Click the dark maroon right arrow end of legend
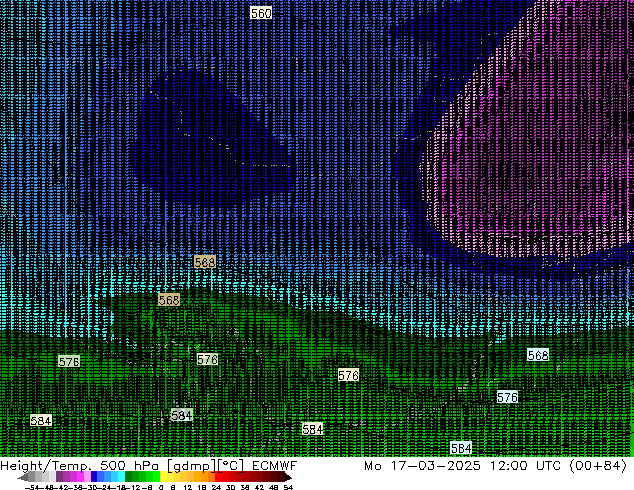Image resolution: width=634 pixels, height=490 pixels. coord(287,477)
